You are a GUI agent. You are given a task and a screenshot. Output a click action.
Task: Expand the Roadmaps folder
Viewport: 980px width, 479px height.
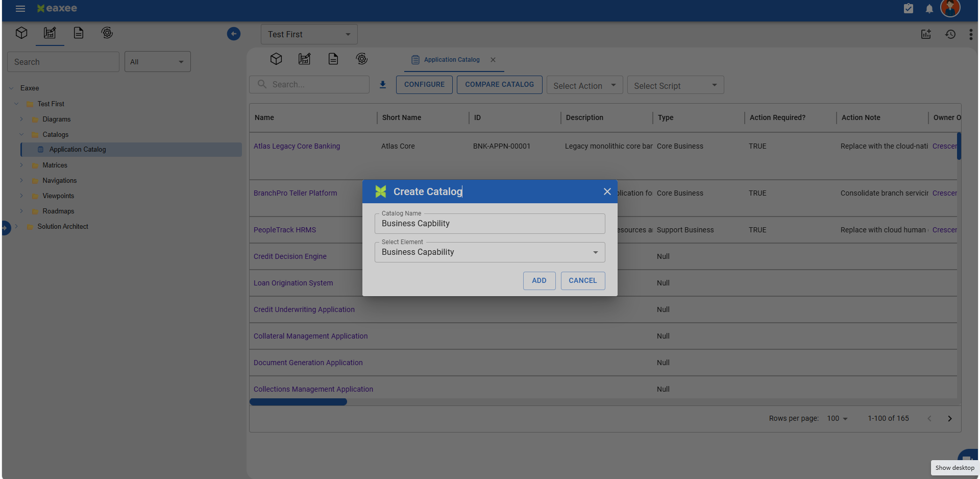click(x=21, y=211)
